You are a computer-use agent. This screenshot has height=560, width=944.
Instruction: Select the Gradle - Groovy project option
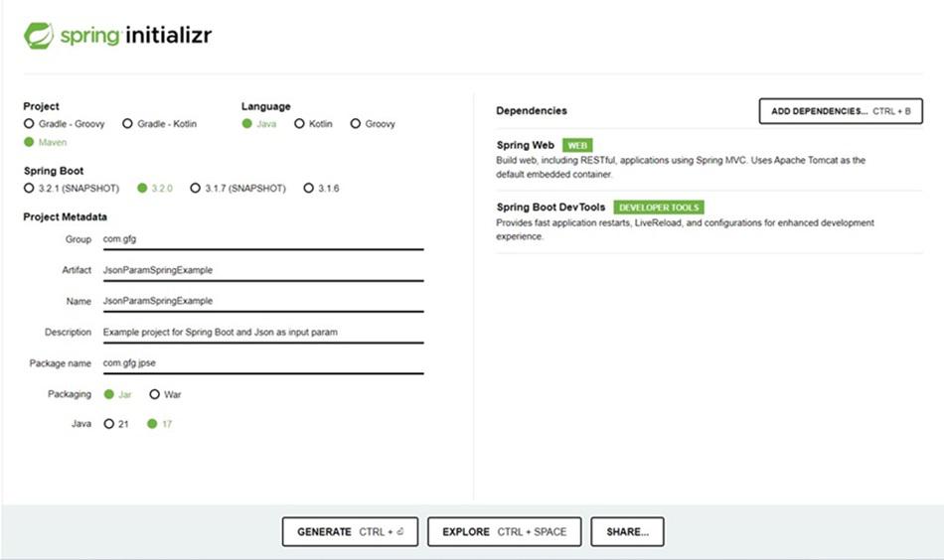(29, 124)
